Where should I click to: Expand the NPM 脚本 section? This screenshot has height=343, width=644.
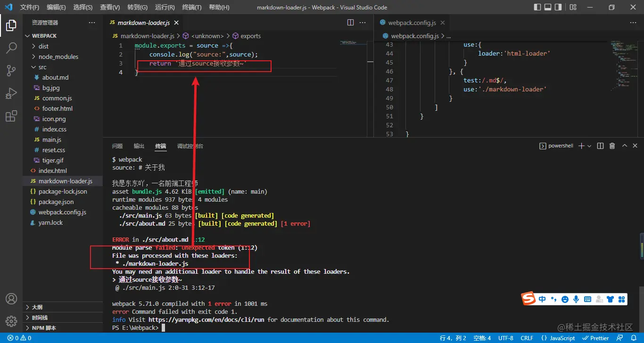coord(63,328)
